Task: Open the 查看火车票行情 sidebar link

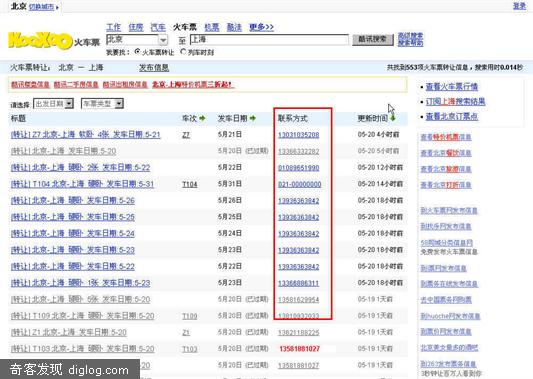Action: (452, 87)
